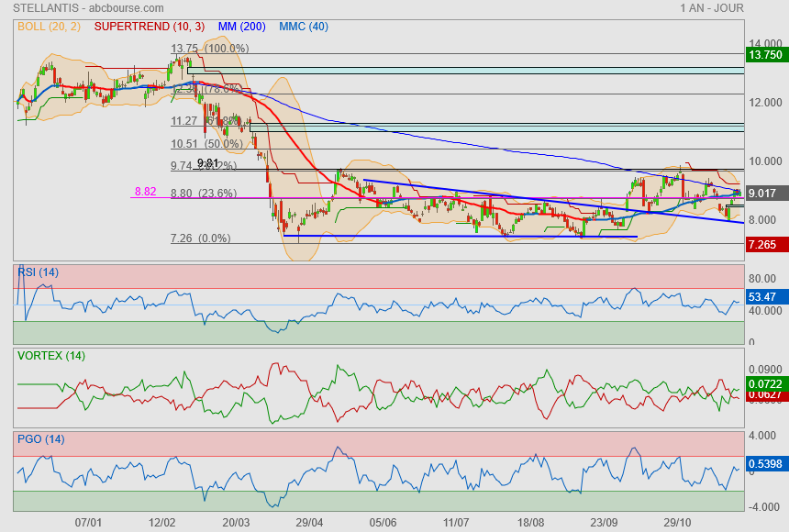Viewport: 789px width, 532px height.
Task: Click the MM (200) moving average label
Action: (244, 27)
